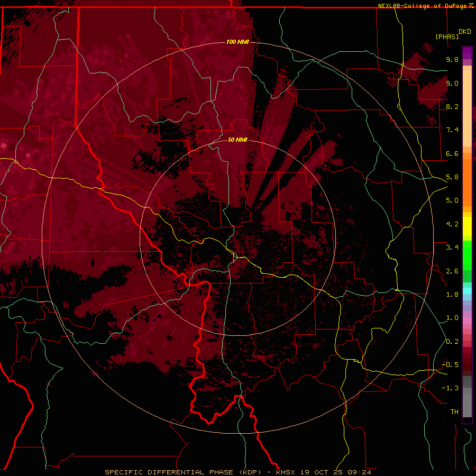Click the Specific Differential Phase (KDP) caption
476x476 pixels.
point(183,472)
